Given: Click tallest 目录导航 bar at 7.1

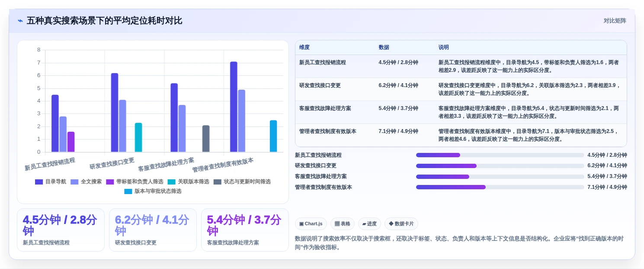Looking at the screenshot, I should 234,107.
